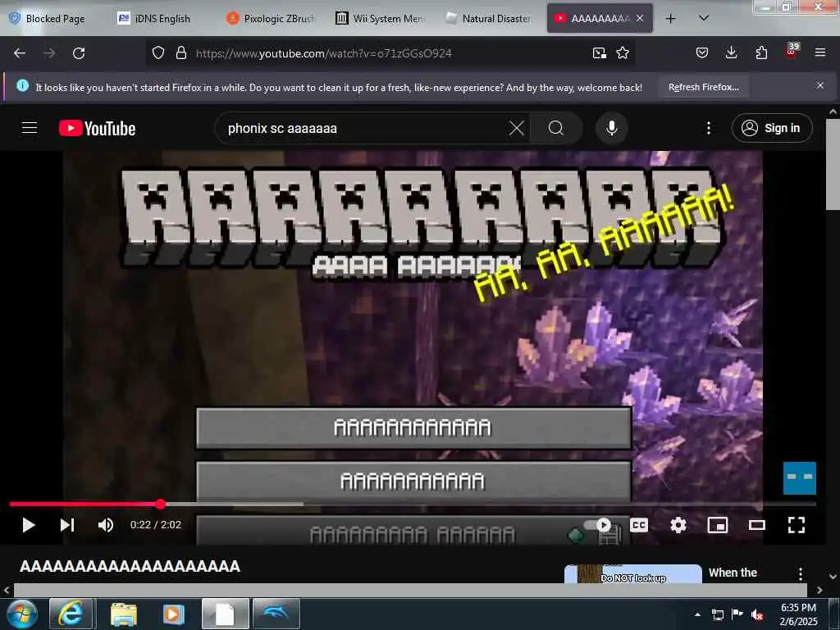Open the Dolphin emulator taskbar icon
Viewport: 840px width, 630px height.
276,614
